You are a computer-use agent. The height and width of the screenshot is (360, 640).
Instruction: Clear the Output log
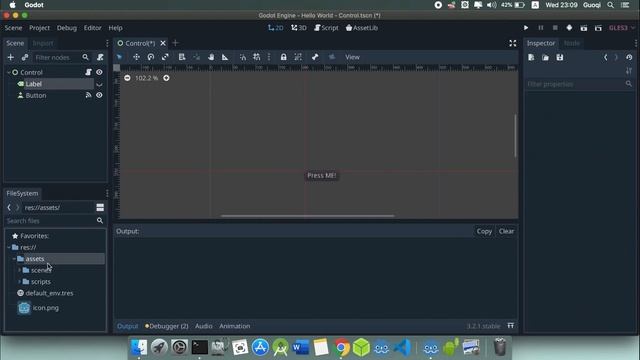click(x=506, y=231)
